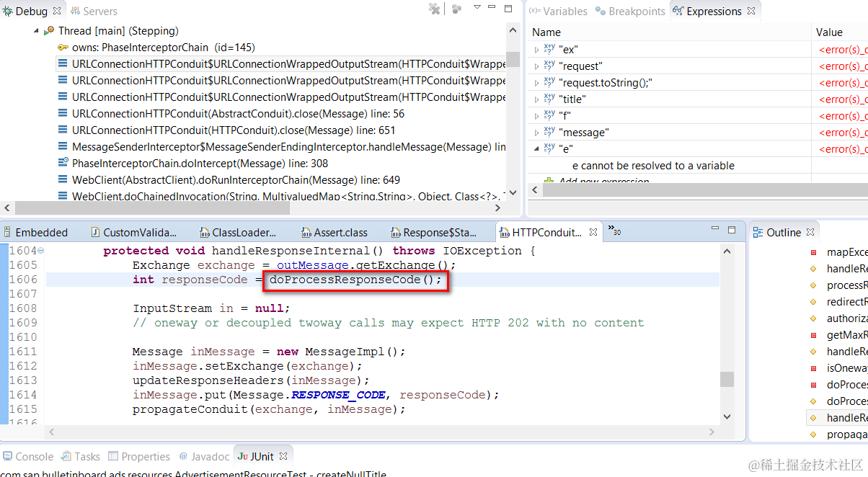Click Expressions horizontal scrollbar left arrow
Screen dimensions: 868x477
click(536, 190)
